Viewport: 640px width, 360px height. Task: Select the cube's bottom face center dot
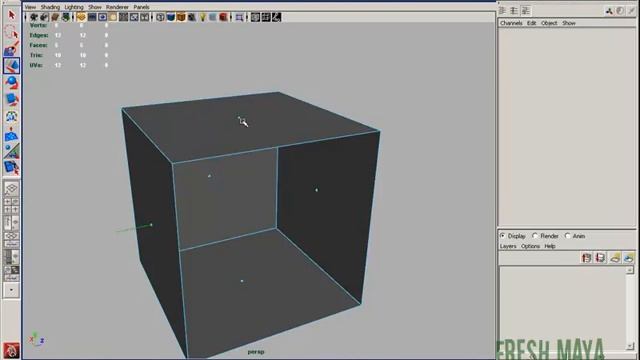(242, 281)
